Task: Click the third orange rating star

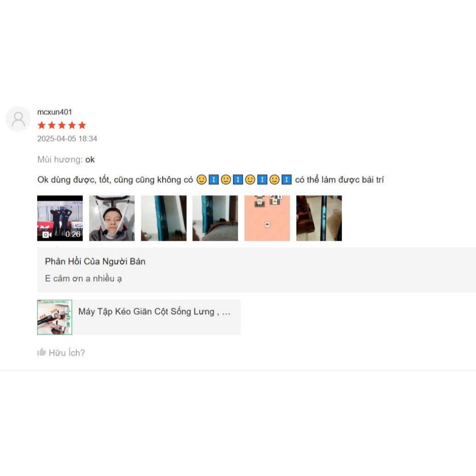Action: click(62, 125)
